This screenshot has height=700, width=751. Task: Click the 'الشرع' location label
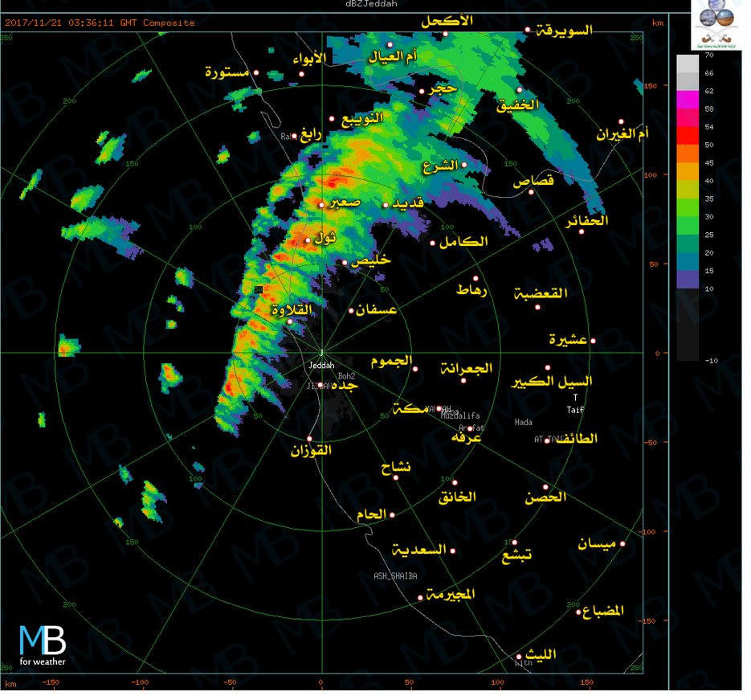coord(441,166)
